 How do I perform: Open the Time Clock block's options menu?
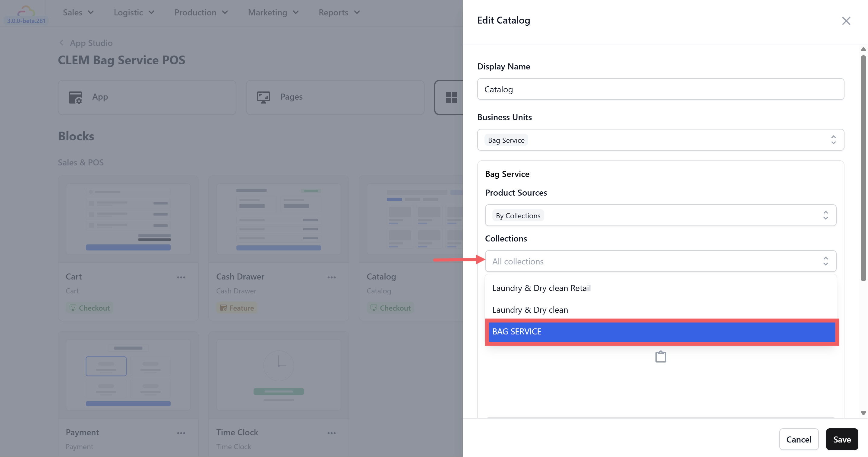click(x=331, y=433)
